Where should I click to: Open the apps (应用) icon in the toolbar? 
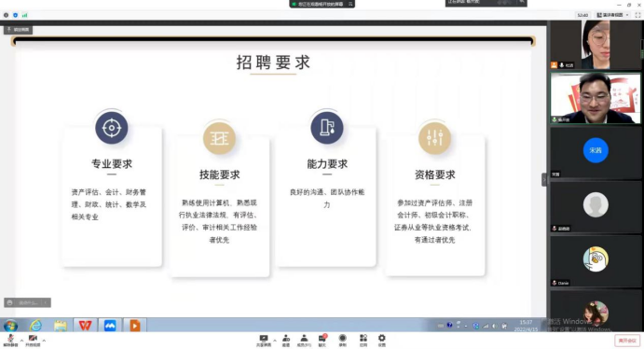(x=363, y=341)
